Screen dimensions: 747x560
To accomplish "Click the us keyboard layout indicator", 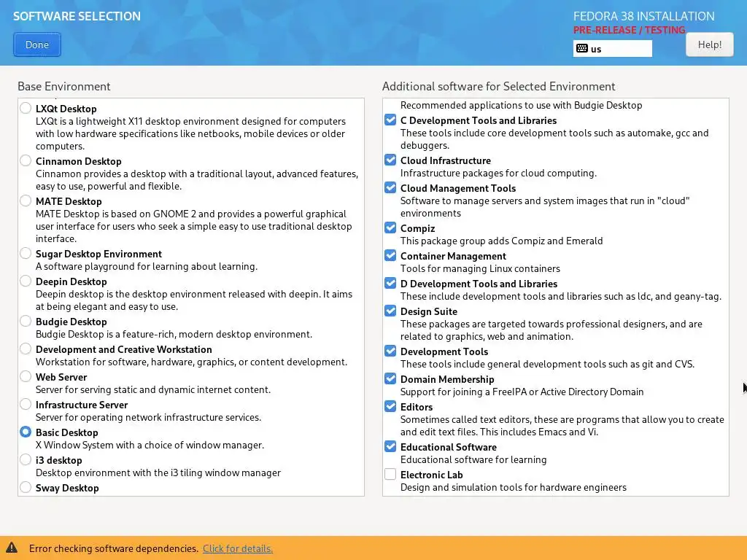I will coord(612,49).
